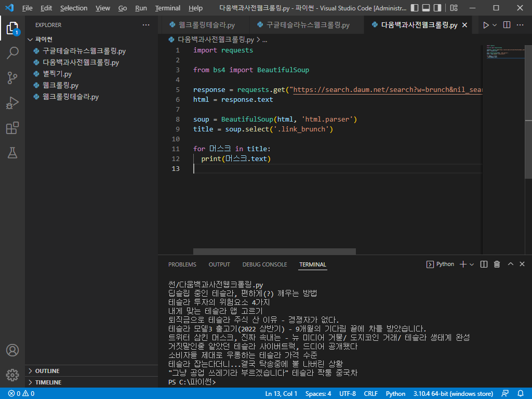The width and height of the screenshot is (532, 399).
Task: Open the Explorer view in activity bar
Action: click(x=12, y=28)
